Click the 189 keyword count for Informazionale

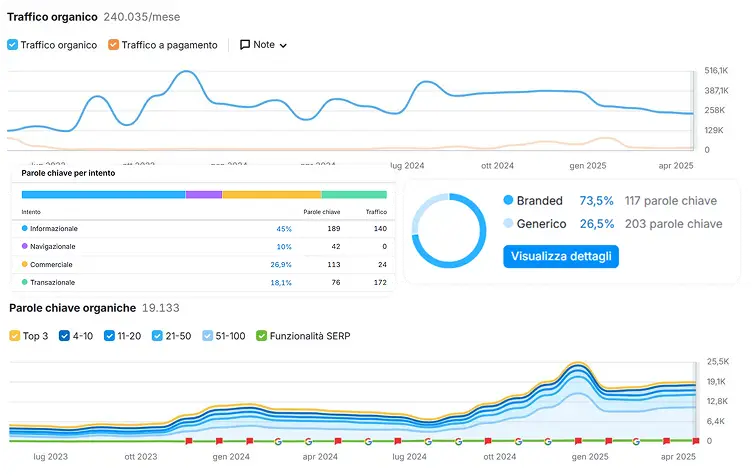coord(334,229)
